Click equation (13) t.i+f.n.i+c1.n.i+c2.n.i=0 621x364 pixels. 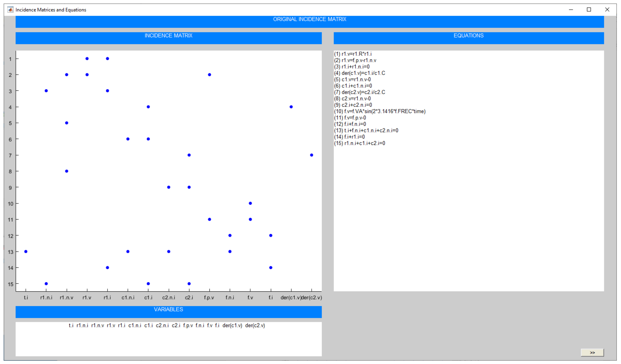point(366,130)
